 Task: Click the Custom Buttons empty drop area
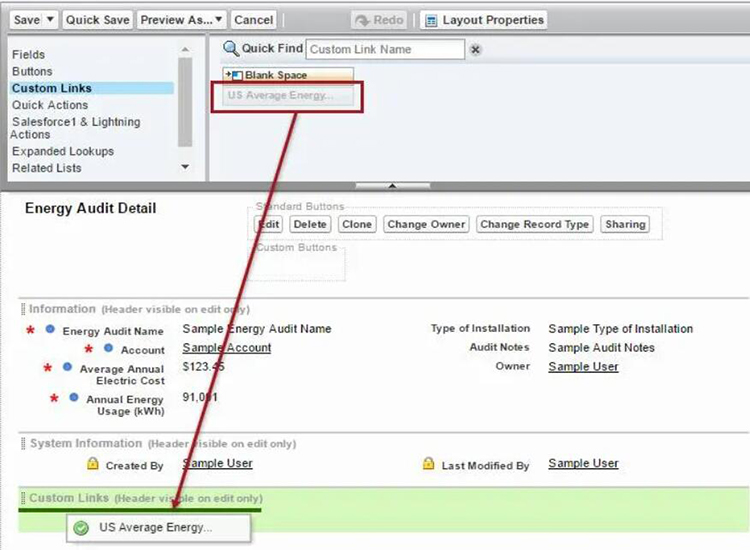[x=297, y=265]
